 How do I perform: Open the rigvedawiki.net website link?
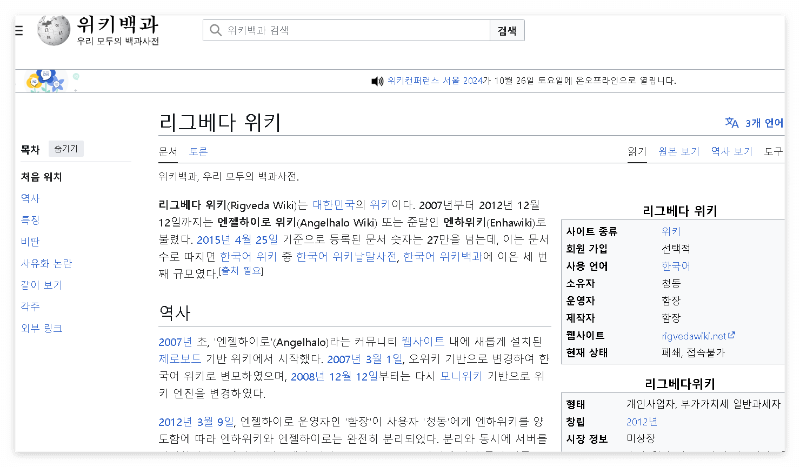click(694, 336)
